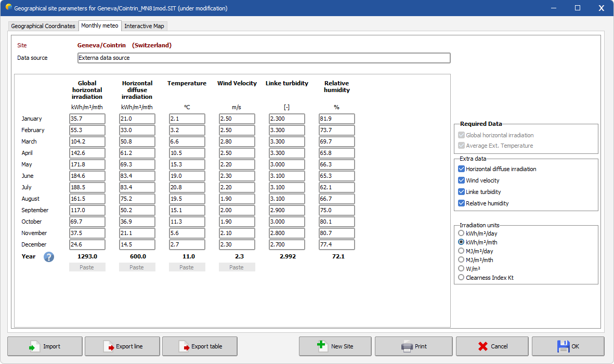Edit May diffuse irradiation value 69.3

point(137,164)
